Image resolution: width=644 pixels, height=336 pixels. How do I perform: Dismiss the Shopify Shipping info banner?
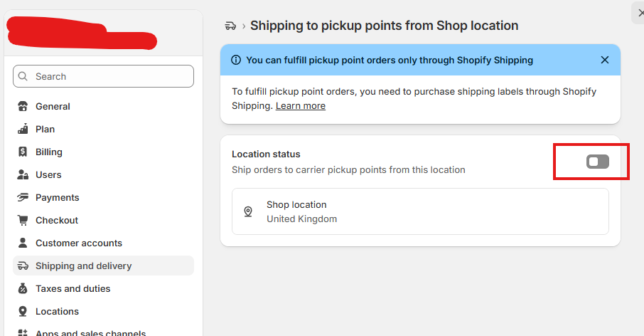[x=605, y=60]
